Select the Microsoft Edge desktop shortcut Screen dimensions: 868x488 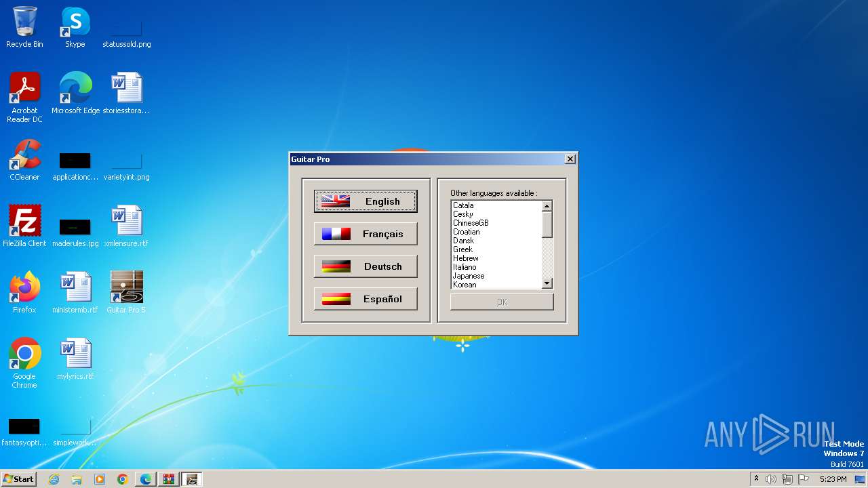[75, 94]
